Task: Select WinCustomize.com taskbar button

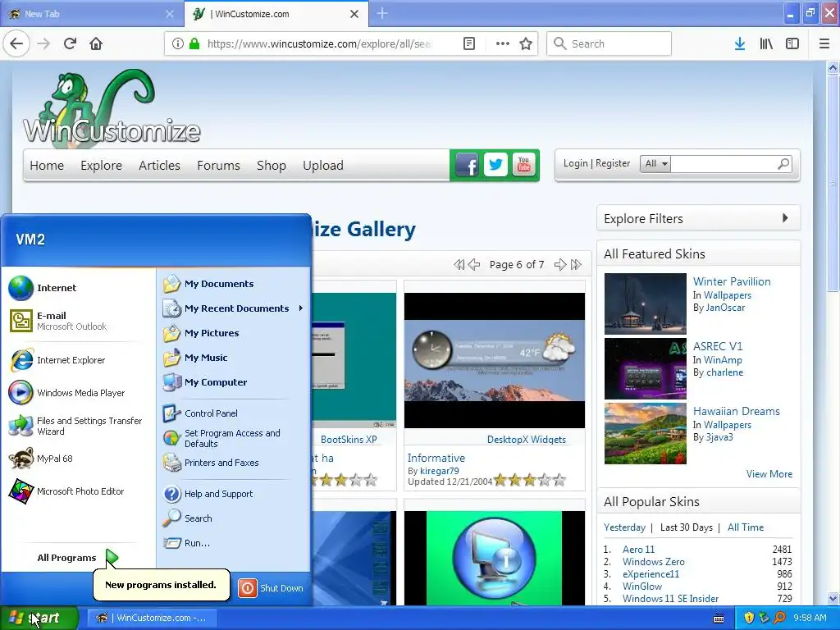Action: click(152, 619)
